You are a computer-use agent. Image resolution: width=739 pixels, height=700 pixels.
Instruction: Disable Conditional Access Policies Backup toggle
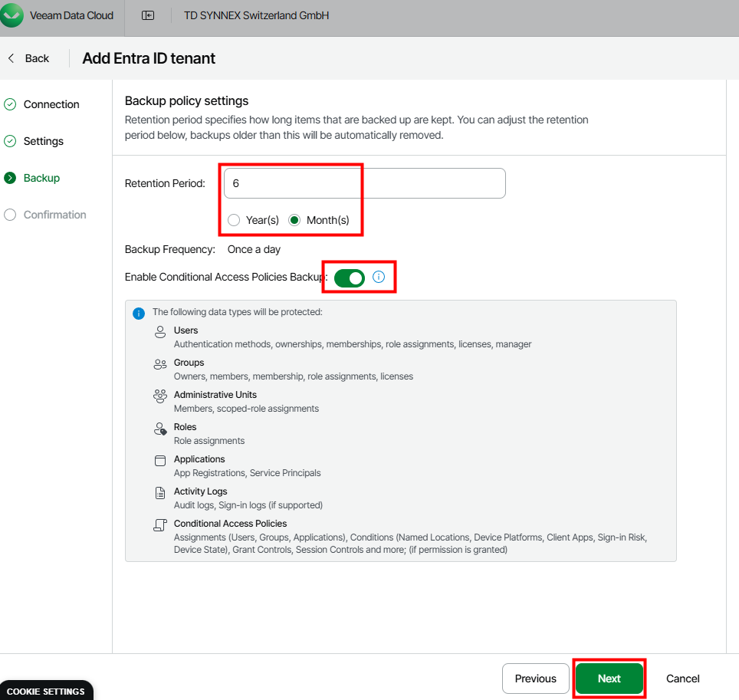(350, 278)
